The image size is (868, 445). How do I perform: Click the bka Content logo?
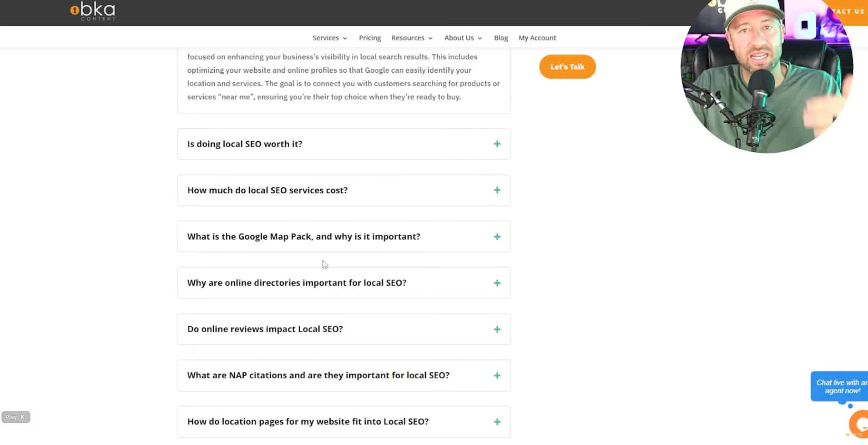(x=93, y=10)
